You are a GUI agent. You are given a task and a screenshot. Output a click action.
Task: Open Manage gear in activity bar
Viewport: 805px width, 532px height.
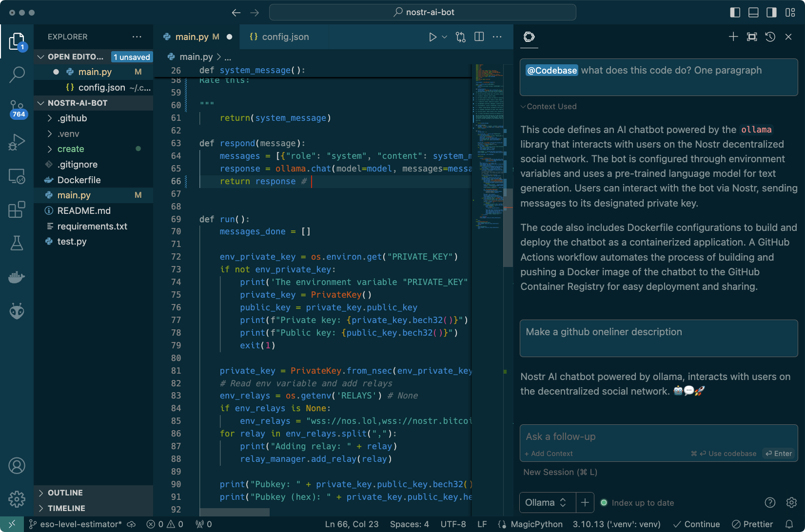pos(17,499)
